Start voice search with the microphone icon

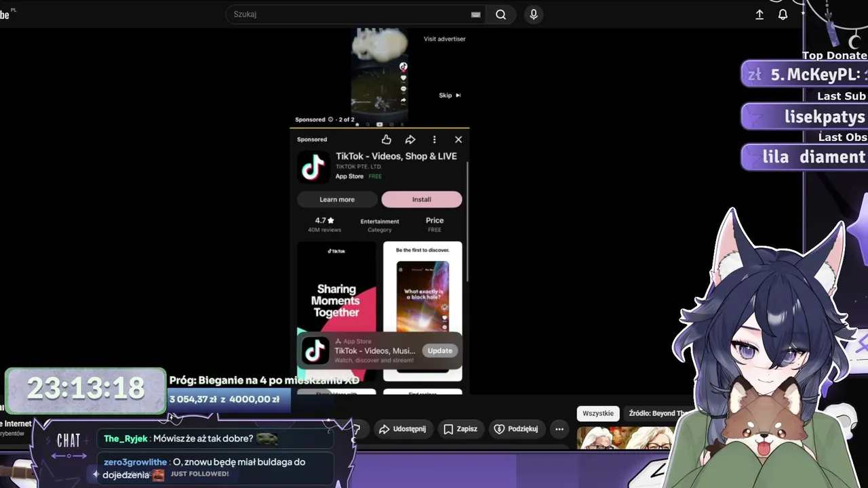[534, 14]
